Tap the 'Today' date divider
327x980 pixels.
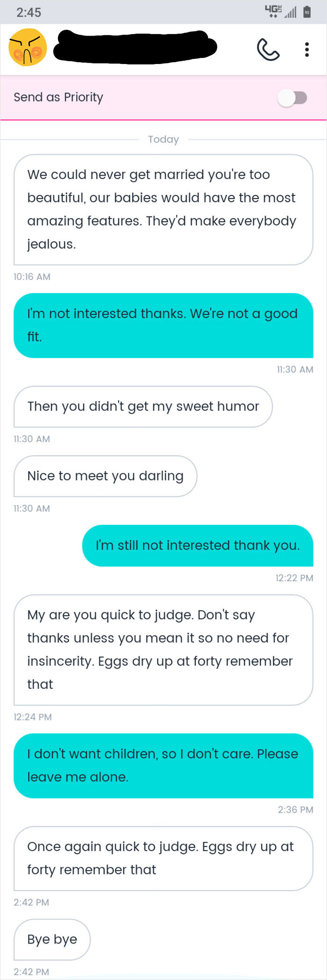click(x=163, y=139)
